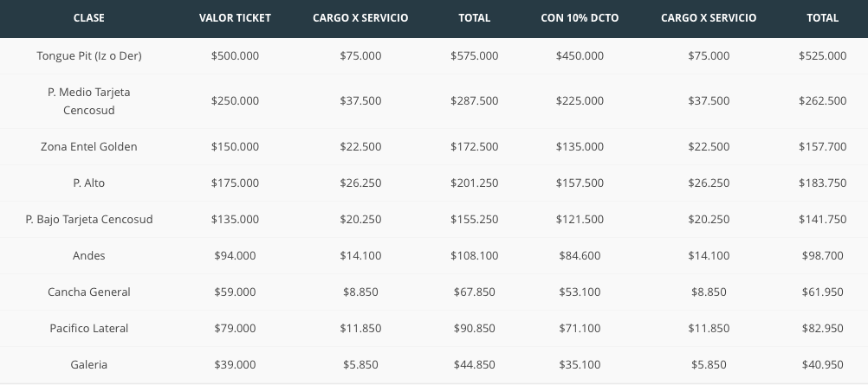868x385 pixels.
Task: Click the $500.000 ticket value
Action: [235, 55]
